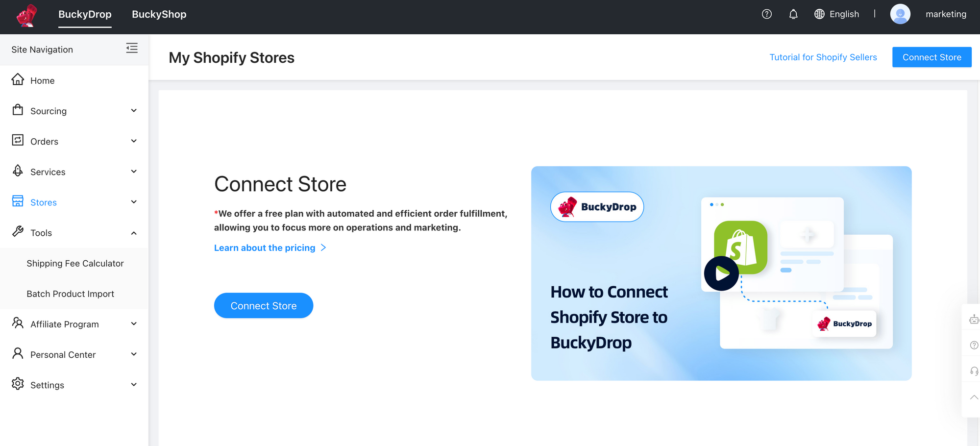Open the chatbot robot icon on right edge
This screenshot has height=446, width=980.
[974, 320]
